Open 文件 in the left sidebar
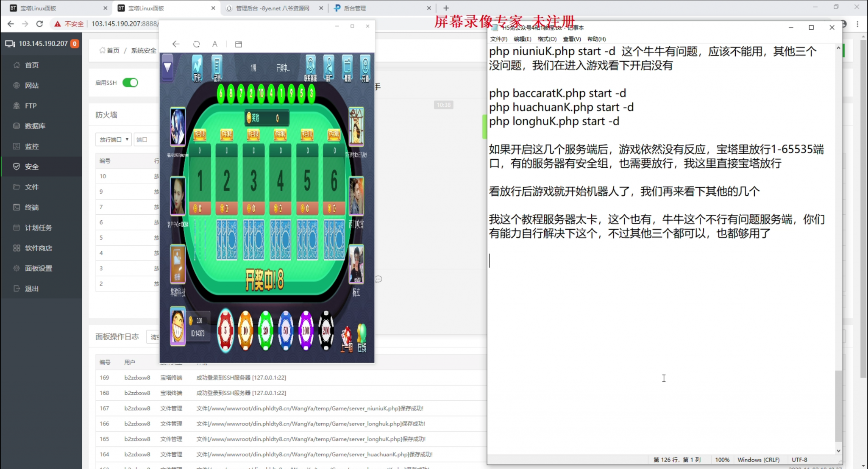Screen dimensions: 868x469 click(31, 187)
